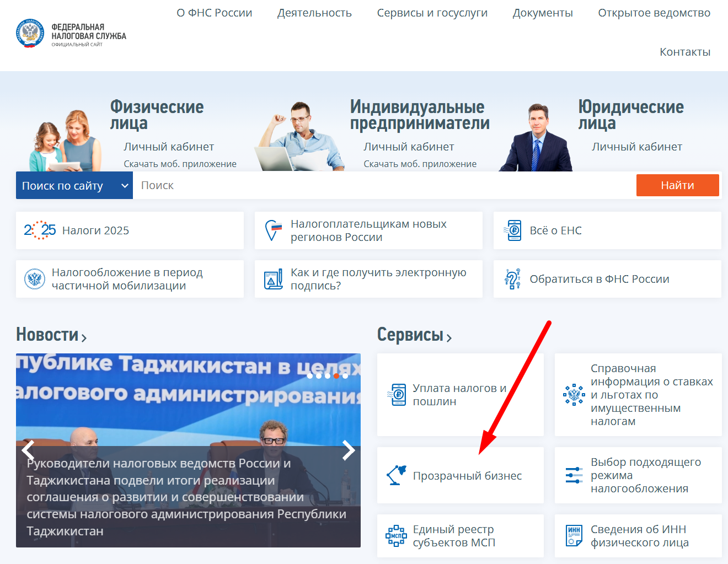
Task: Click the electronic signature document icon
Action: 273,280
